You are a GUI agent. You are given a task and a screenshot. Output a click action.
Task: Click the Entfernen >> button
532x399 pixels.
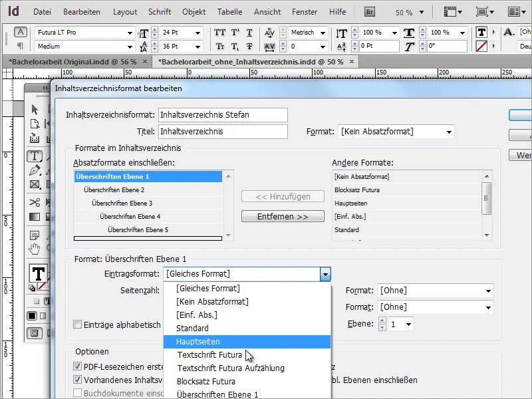coord(283,217)
